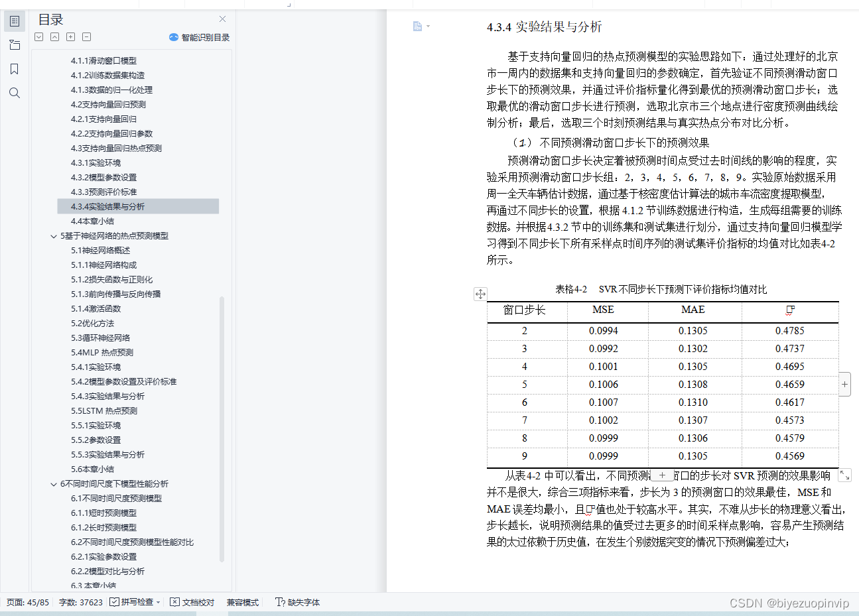Click the page icon near document top
The width and height of the screenshot is (859, 616).
417,27
